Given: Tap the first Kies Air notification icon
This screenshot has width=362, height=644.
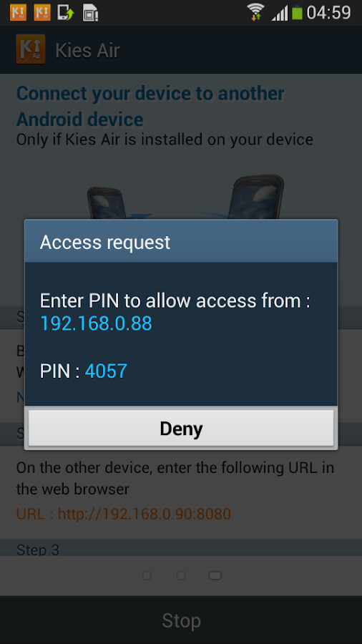Looking at the screenshot, I should tap(18, 12).
